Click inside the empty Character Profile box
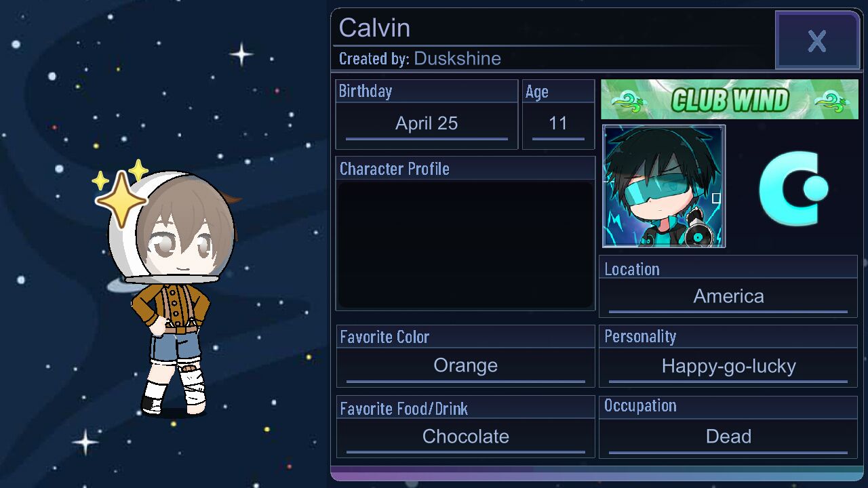This screenshot has height=488, width=868. click(x=465, y=244)
